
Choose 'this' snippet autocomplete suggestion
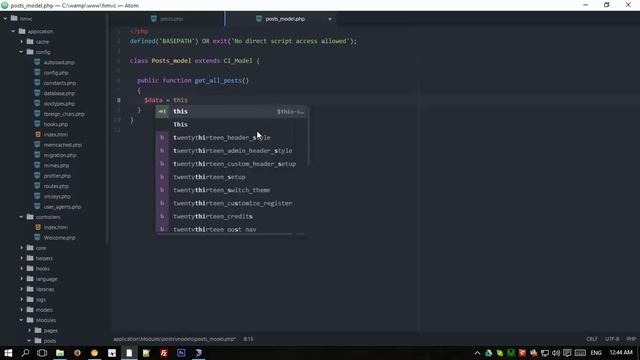[232, 111]
